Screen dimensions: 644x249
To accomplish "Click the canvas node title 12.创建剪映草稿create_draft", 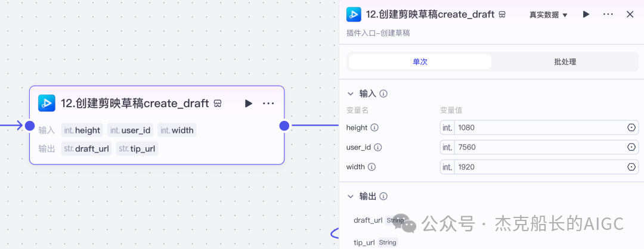I will click(135, 104).
